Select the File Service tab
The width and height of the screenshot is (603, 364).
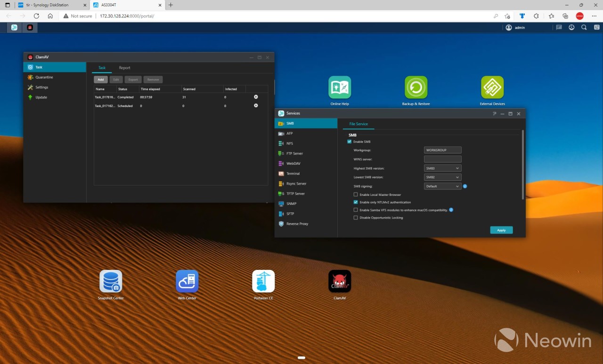click(x=359, y=124)
